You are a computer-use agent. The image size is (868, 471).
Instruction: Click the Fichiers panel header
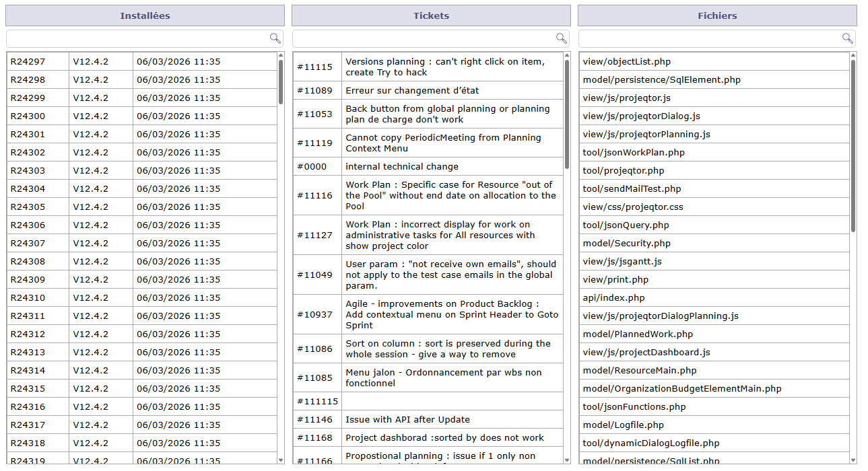click(x=717, y=15)
